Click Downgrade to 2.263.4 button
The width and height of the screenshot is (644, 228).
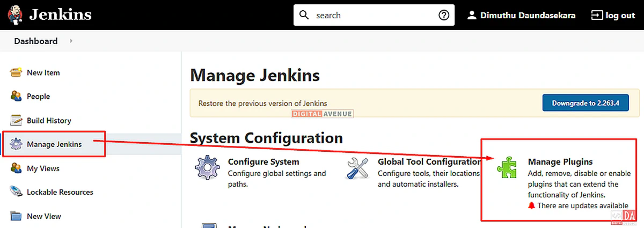point(586,103)
